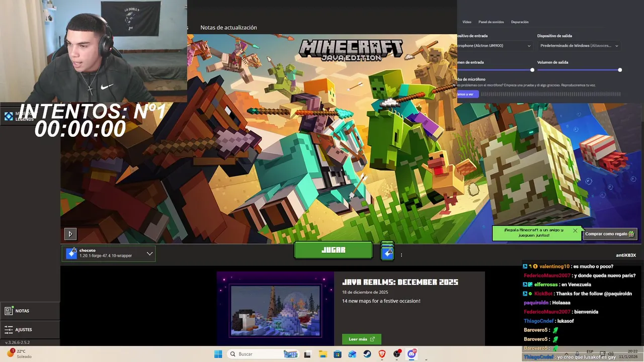Switch to Panel de sonidos tab
The image size is (644, 362).
pyautogui.click(x=491, y=22)
